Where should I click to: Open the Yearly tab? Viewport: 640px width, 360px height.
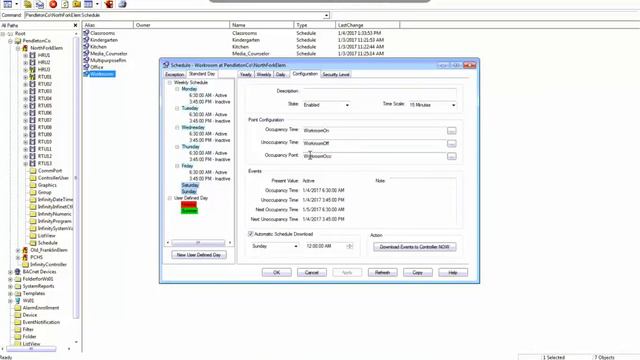246,75
